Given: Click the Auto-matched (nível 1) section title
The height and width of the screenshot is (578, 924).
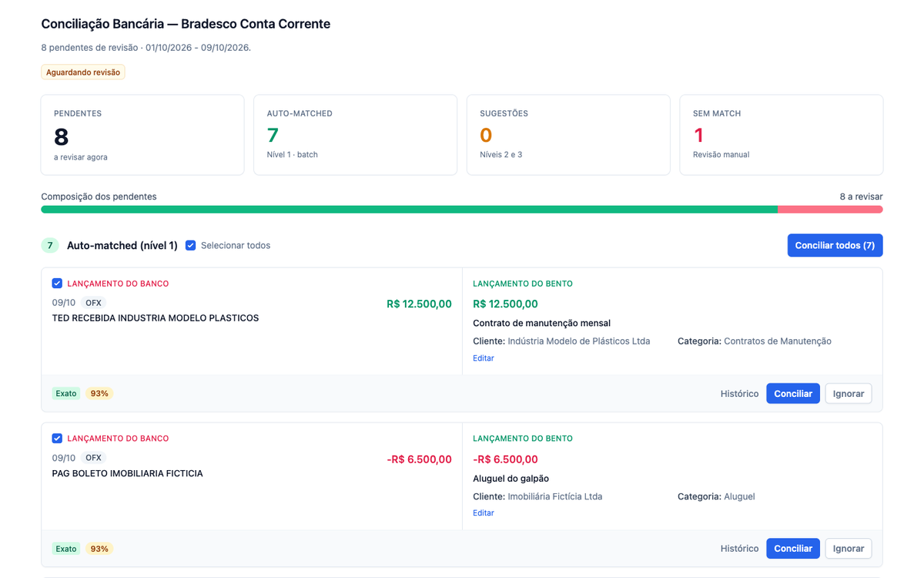Looking at the screenshot, I should (122, 246).
